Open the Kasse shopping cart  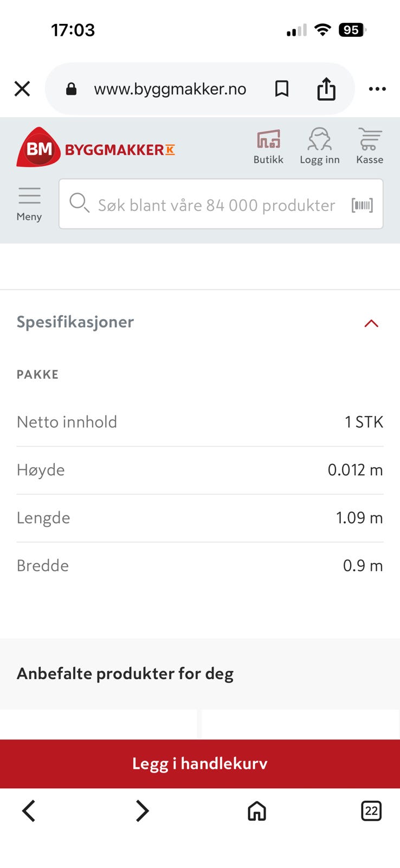370,146
